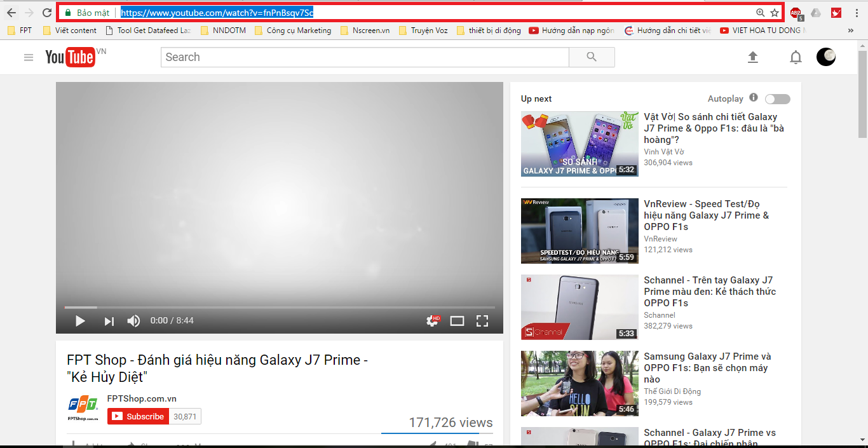Click the video progress bar
The image size is (868, 448).
pos(280,308)
